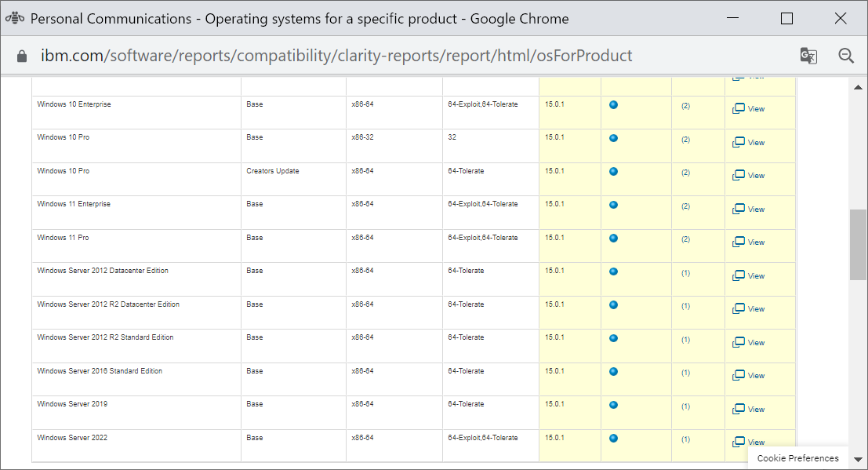This screenshot has height=470, width=868.
Task: Select 'Windows Server 2016 Standard Edition' cell text
Action: coord(100,371)
